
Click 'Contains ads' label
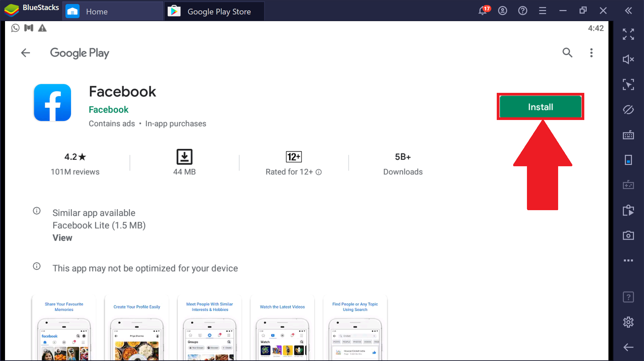(x=112, y=124)
